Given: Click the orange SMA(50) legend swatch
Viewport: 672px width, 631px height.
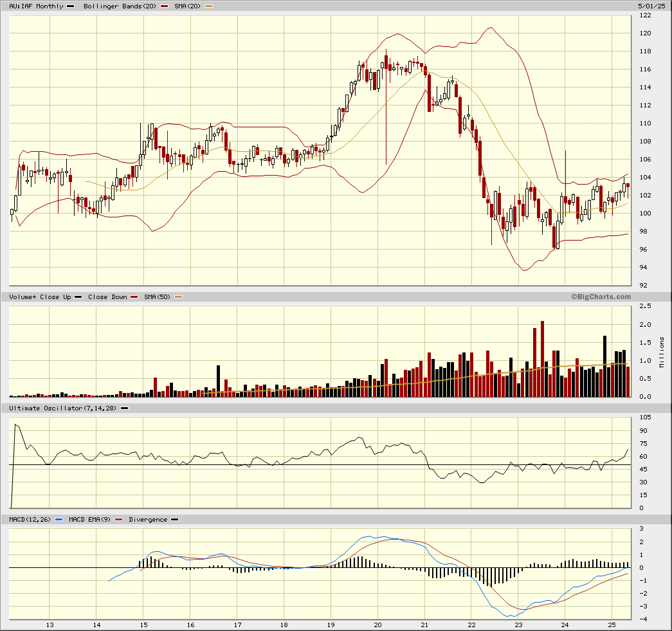Looking at the screenshot, I should point(179,297).
